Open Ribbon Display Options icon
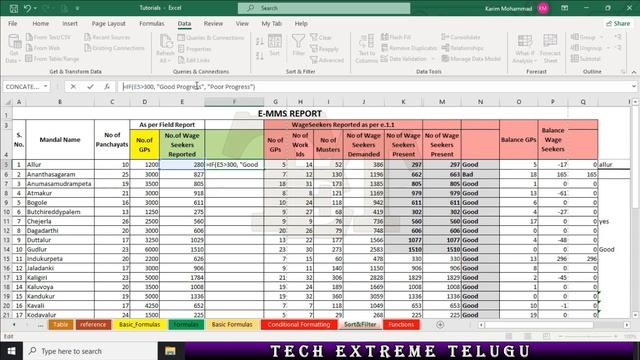 [x=564, y=8]
